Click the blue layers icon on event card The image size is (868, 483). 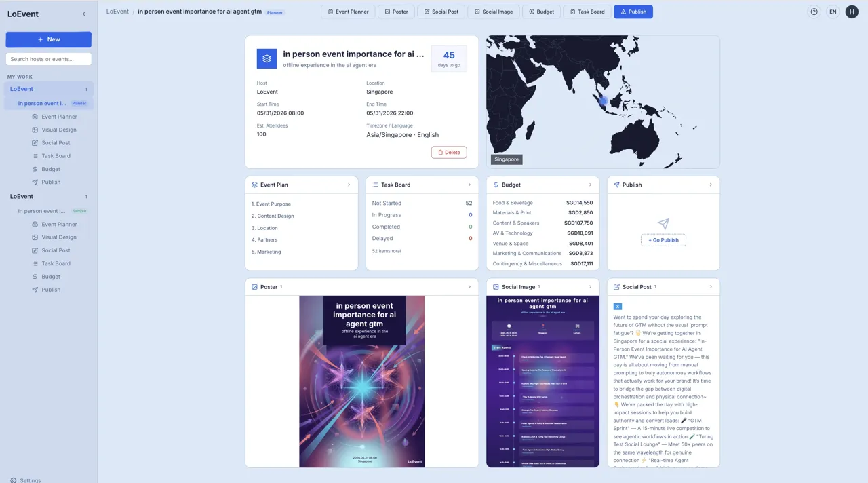coord(267,58)
